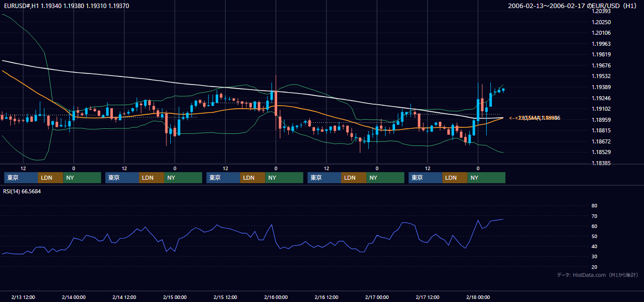Click price level 1.19389 on axis
Screen dimensions: 644x302
602,87
